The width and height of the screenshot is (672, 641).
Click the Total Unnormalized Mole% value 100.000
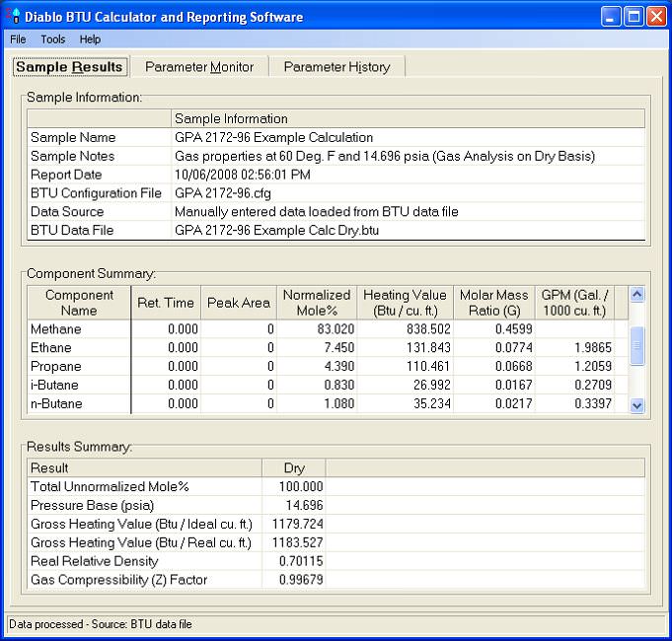(x=301, y=486)
